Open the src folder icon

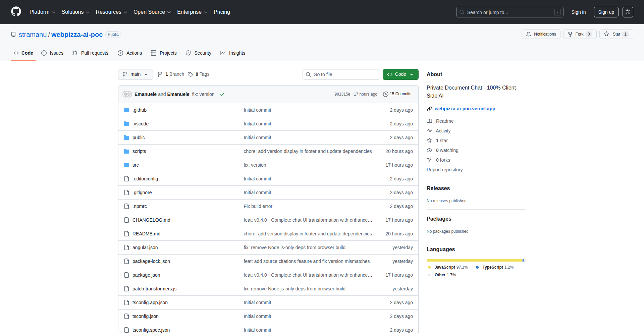[x=126, y=165]
